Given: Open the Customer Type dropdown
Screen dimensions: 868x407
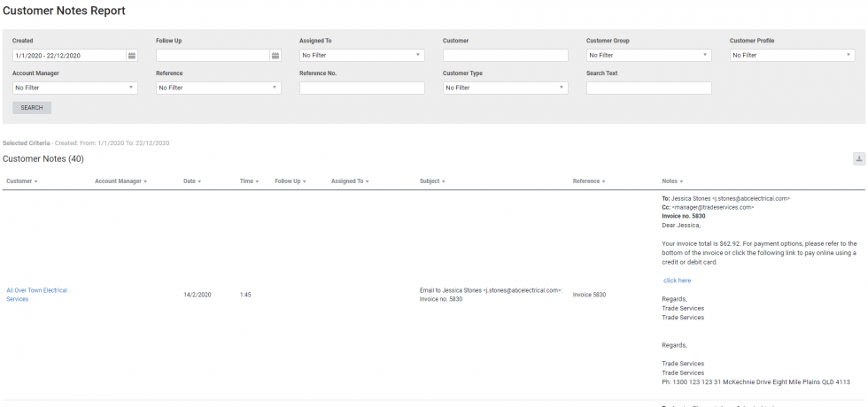Looking at the screenshot, I should click(x=505, y=88).
